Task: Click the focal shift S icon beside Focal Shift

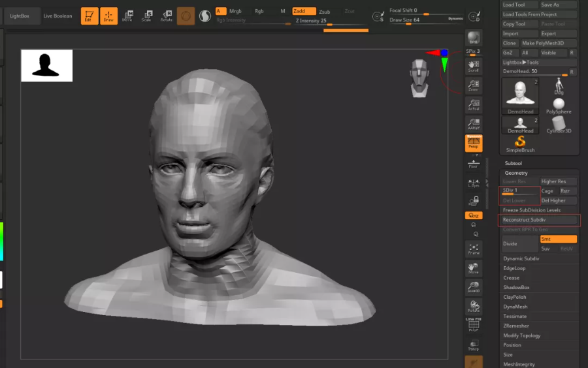Action: coord(378,16)
